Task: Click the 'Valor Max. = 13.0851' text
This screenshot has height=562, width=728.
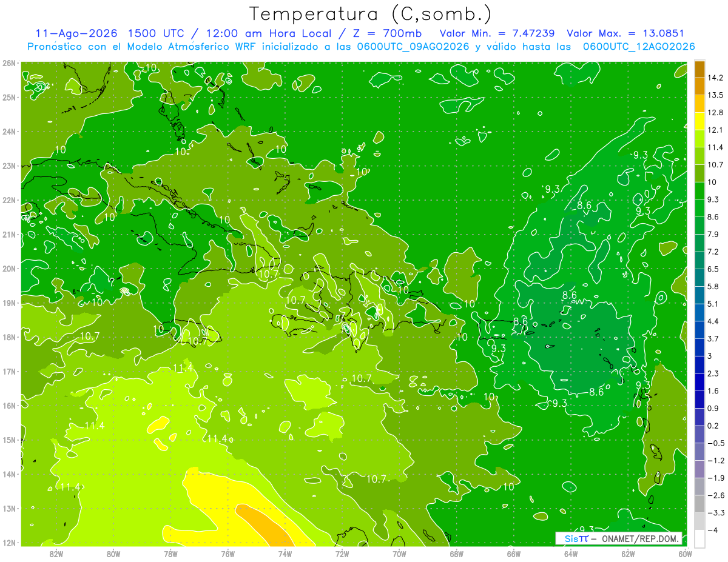Action: pyautogui.click(x=626, y=33)
